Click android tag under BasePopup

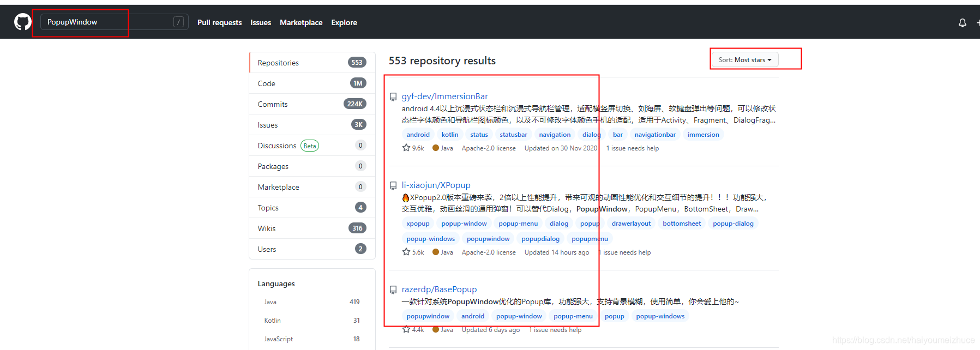coord(472,316)
